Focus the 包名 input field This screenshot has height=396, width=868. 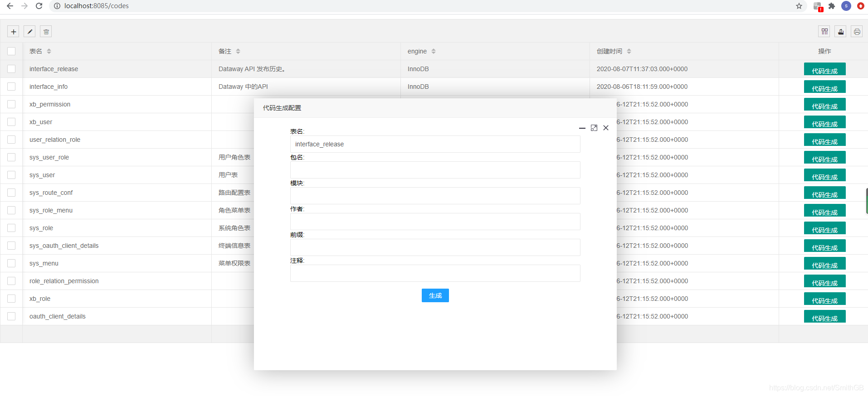[x=435, y=170]
